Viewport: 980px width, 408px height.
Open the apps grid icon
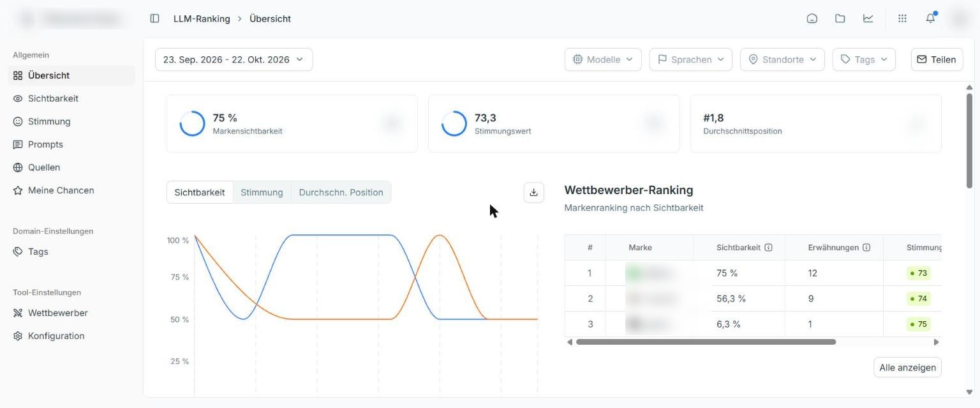[902, 19]
